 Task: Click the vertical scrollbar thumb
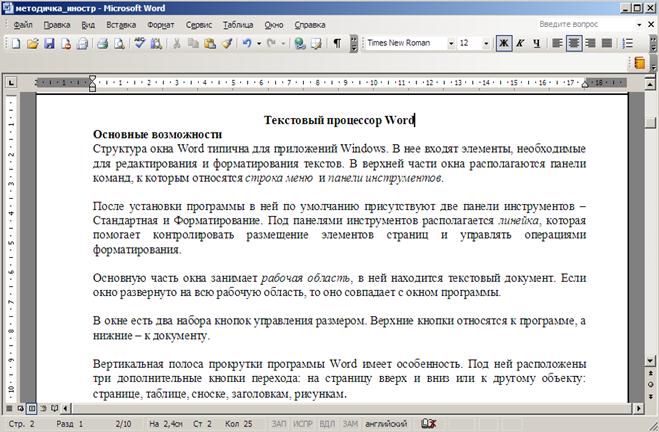pos(651,121)
